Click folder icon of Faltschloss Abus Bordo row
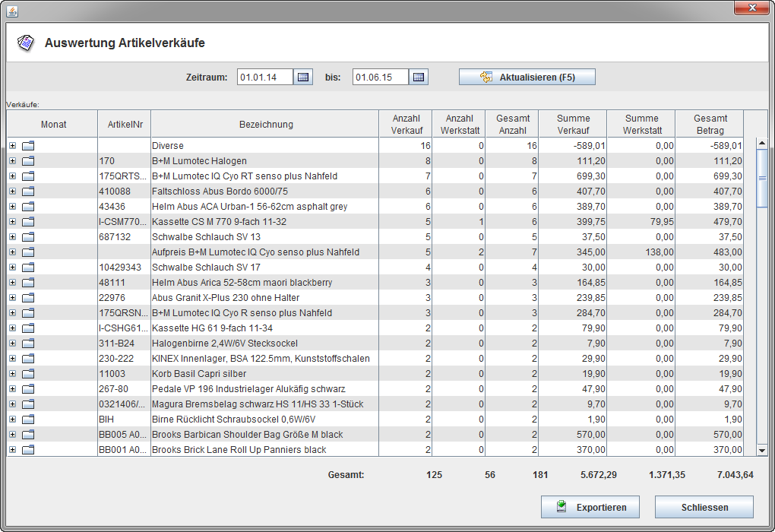Screen dimensions: 775x532 pyautogui.click(x=29, y=192)
